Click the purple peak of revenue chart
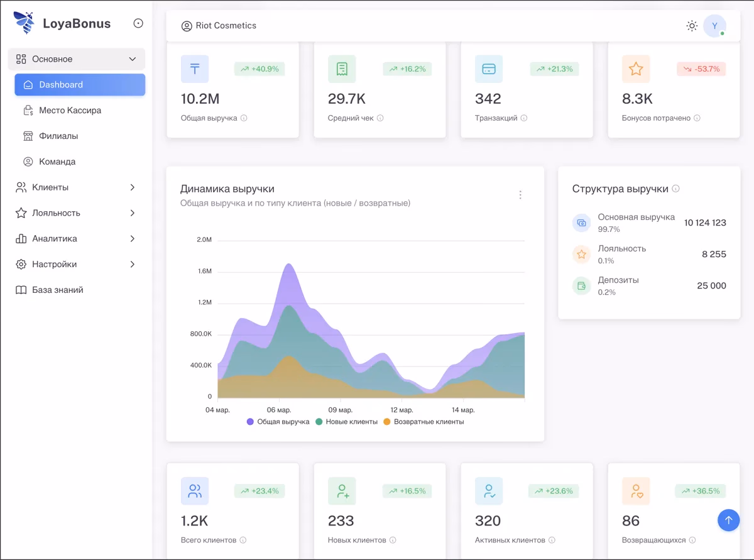754x560 pixels. [289, 265]
